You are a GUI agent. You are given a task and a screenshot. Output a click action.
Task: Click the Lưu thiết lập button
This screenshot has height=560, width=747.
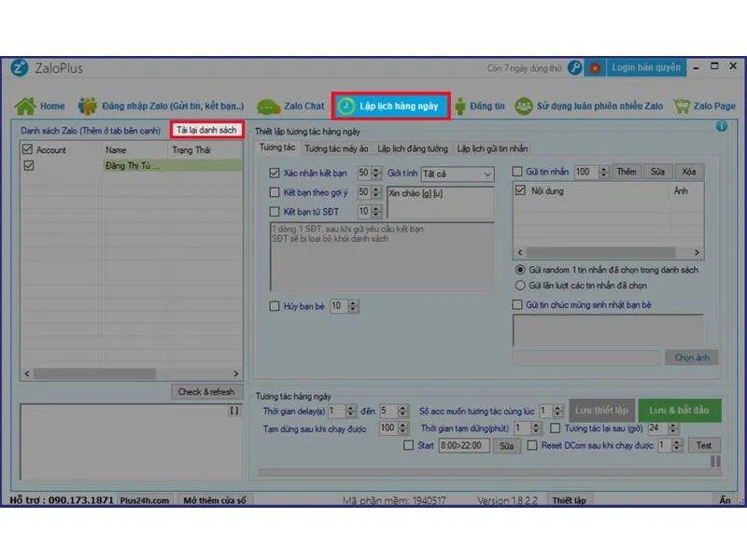[601, 410]
